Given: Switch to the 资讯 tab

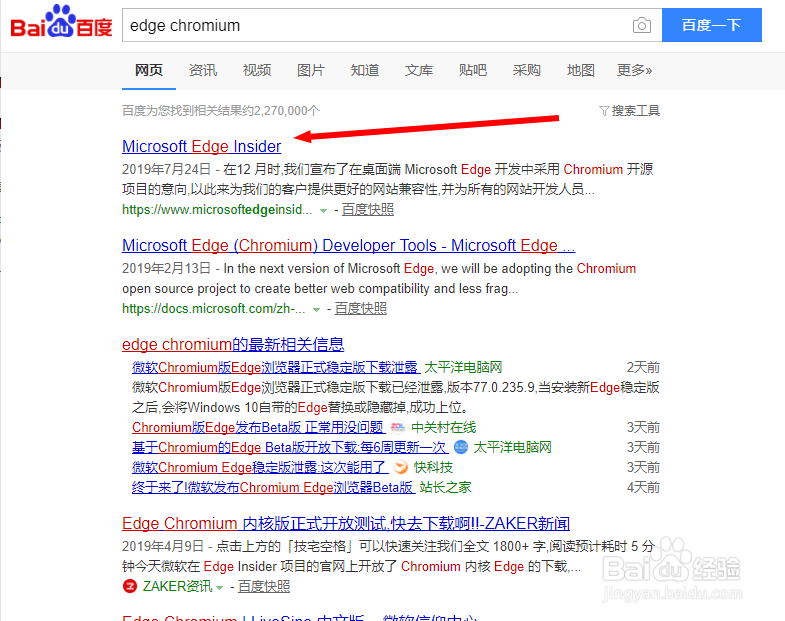Looking at the screenshot, I should (x=203, y=71).
